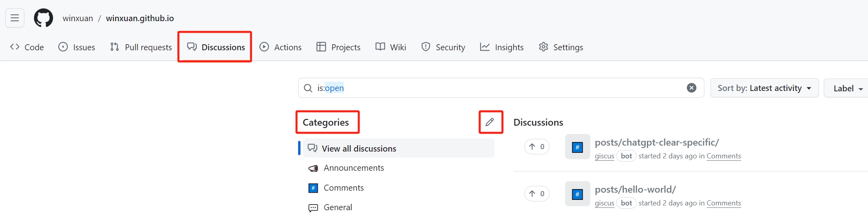Switch to the Discussions tab
Image resolution: width=868 pixels, height=217 pixels.
tap(216, 47)
